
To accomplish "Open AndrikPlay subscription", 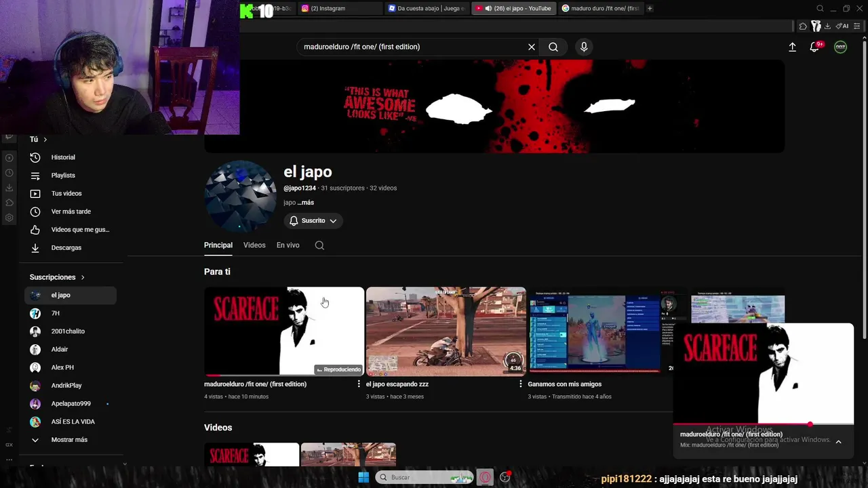I will (x=71, y=386).
